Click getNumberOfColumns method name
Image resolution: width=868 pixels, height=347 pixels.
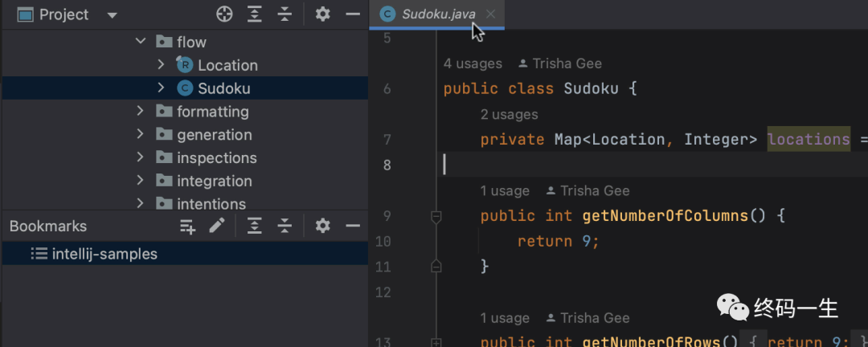pyautogui.click(x=665, y=216)
